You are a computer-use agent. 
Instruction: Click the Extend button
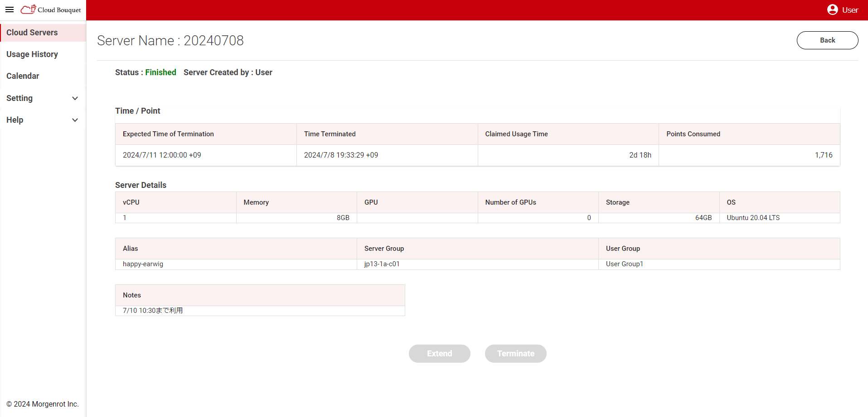[439, 354]
